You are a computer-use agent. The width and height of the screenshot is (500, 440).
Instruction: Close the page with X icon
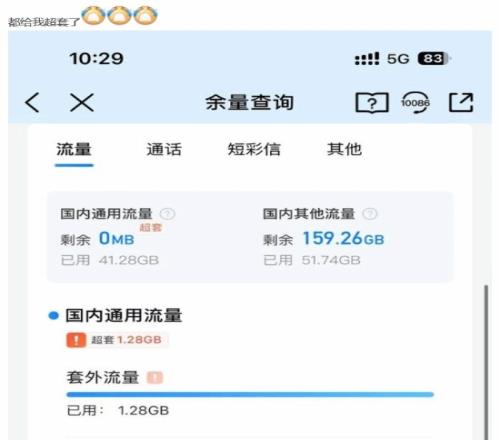pyautogui.click(x=82, y=102)
